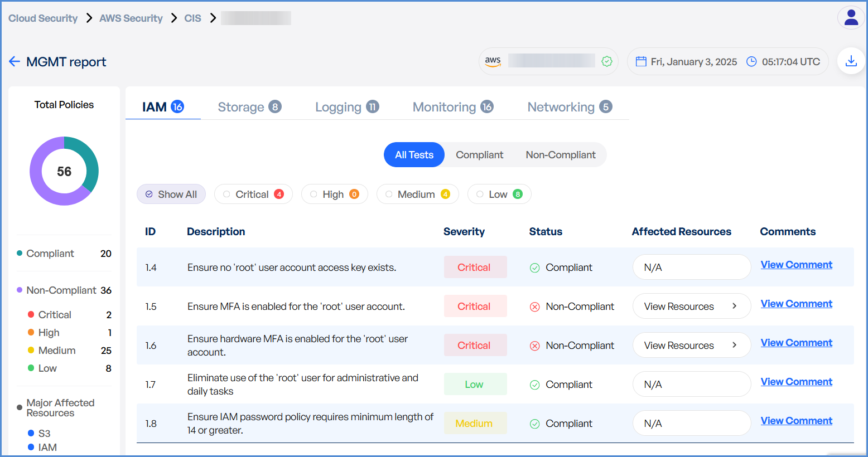Click the red non-compliant icon for policy 1.5
The height and width of the screenshot is (457, 868).
point(534,307)
